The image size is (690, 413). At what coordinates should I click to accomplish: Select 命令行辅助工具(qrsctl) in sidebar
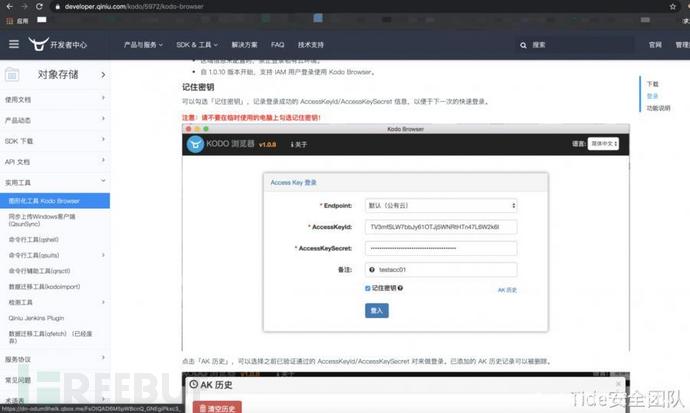point(40,270)
